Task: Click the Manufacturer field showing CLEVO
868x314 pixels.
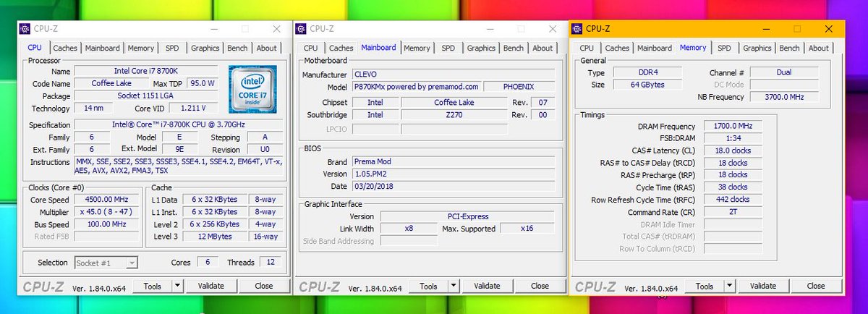Action: click(454, 75)
